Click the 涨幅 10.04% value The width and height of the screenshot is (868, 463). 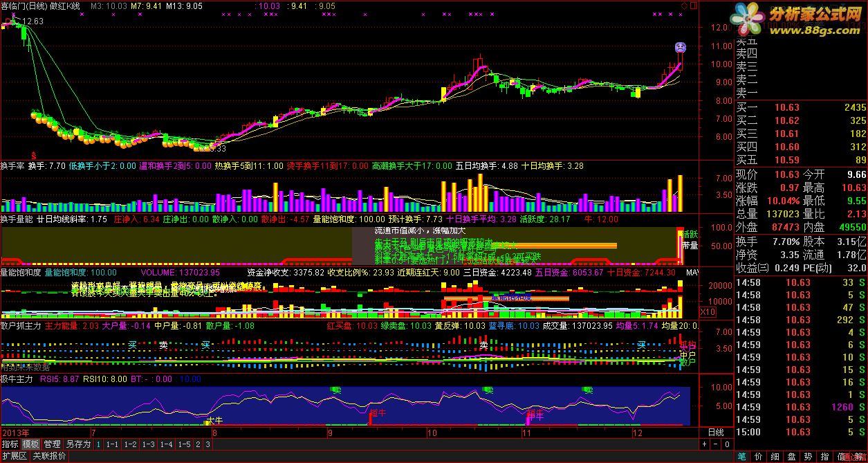click(x=784, y=201)
